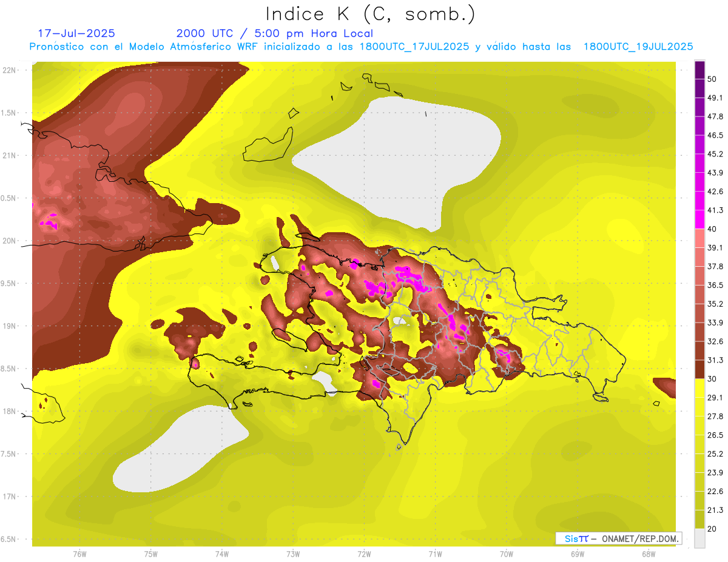728x562 pixels.
Task: Select the '17N' latitude axis label
Action: [10, 497]
